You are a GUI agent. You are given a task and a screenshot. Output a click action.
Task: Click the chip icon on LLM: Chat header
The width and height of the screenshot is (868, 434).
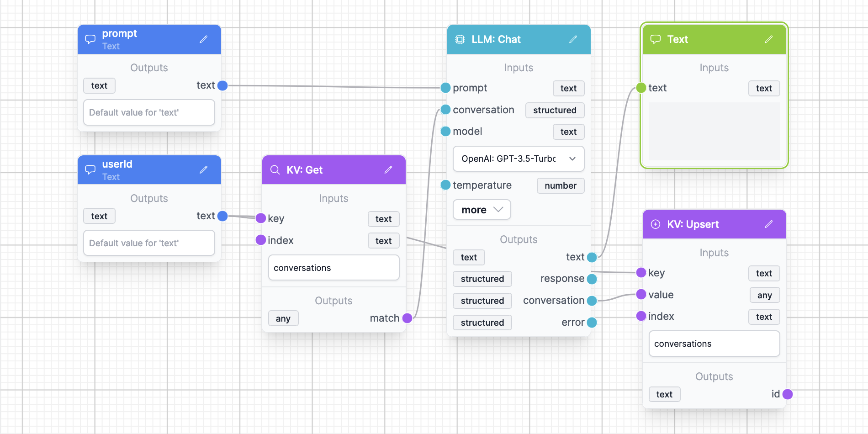(x=460, y=39)
